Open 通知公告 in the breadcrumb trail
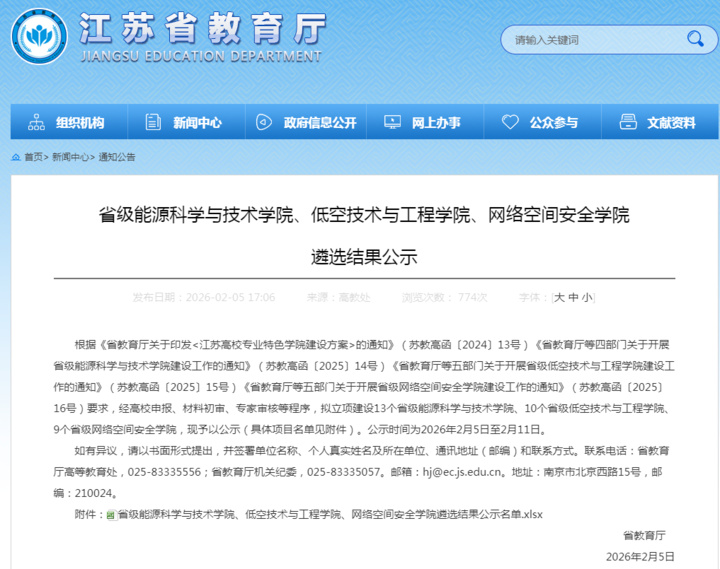This screenshot has width=720, height=569. click(x=117, y=157)
